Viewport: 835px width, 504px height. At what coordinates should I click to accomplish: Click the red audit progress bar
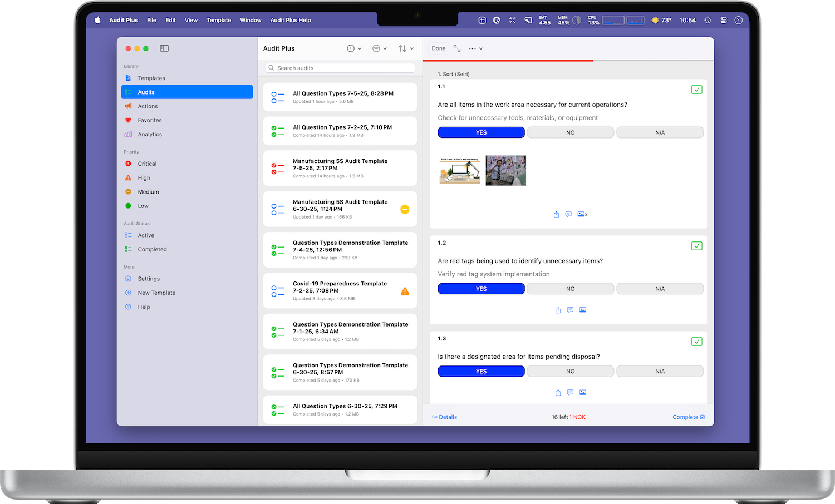[508, 60]
